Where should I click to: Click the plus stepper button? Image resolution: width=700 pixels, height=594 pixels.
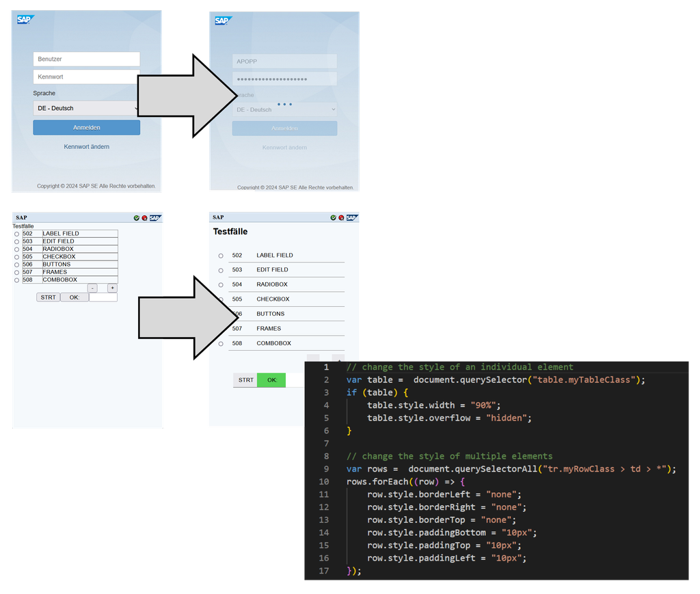pyautogui.click(x=111, y=288)
